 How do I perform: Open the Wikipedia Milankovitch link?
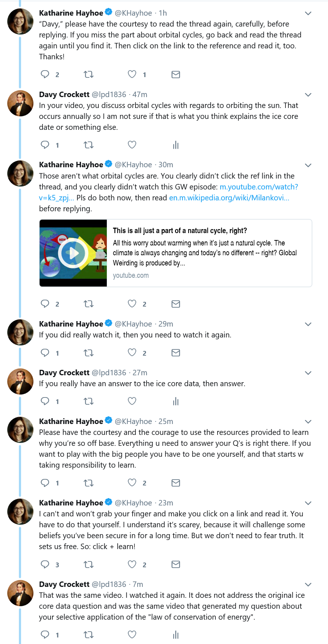pos(229,198)
